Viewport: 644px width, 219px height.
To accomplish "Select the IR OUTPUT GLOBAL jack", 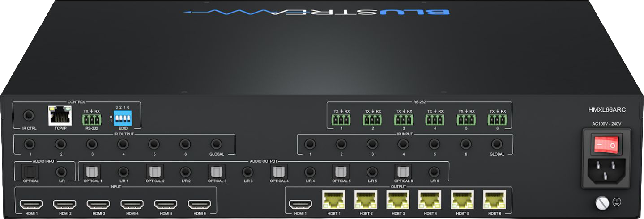I will [x=216, y=144].
